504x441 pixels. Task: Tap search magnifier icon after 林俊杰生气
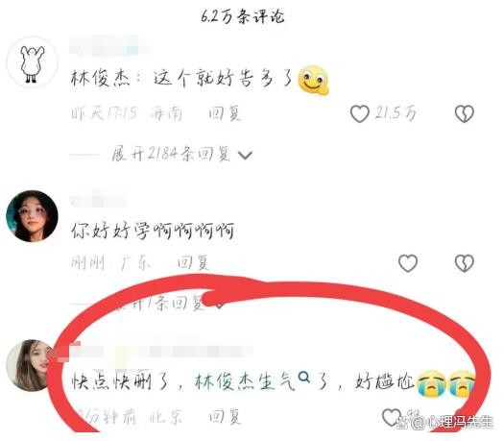point(303,378)
